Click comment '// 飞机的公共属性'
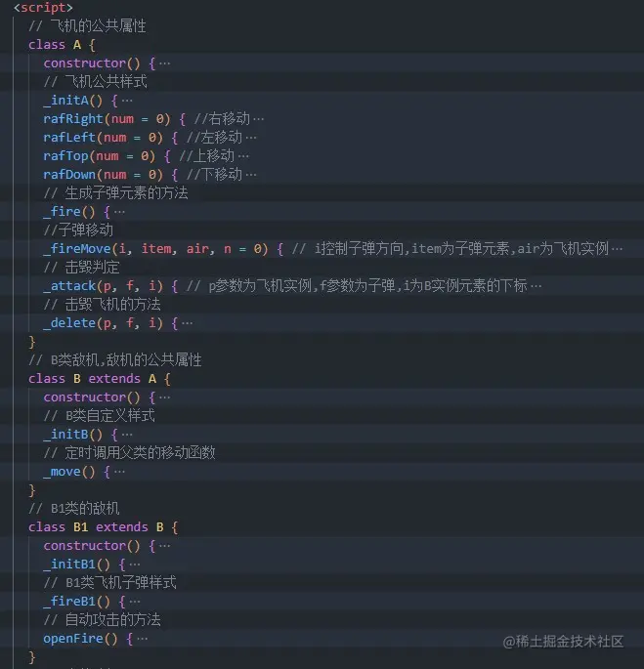The width and height of the screenshot is (644, 669). coord(88,26)
